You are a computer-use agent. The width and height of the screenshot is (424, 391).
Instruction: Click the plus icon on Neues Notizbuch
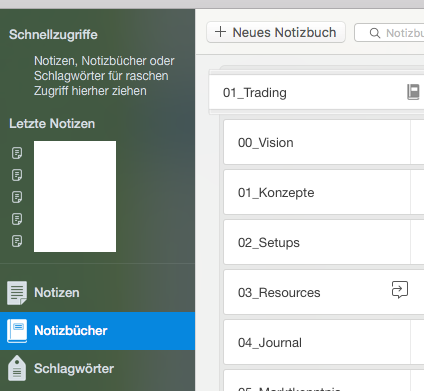click(220, 32)
